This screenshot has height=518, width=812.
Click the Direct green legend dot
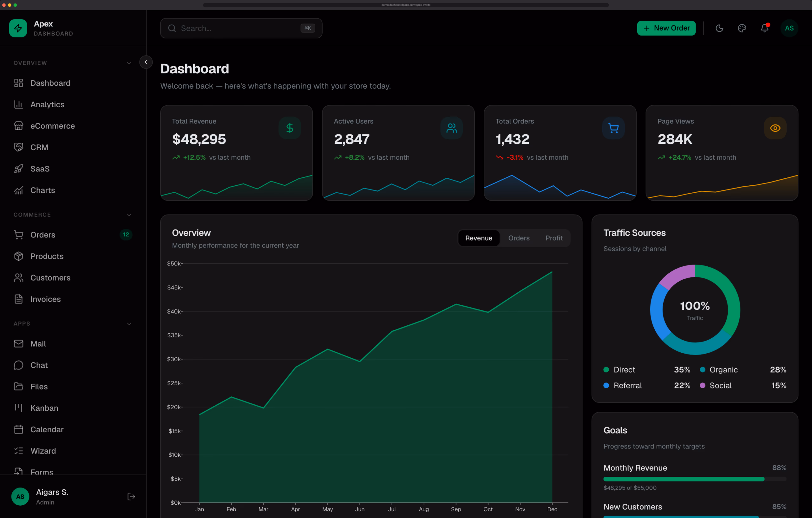606,369
